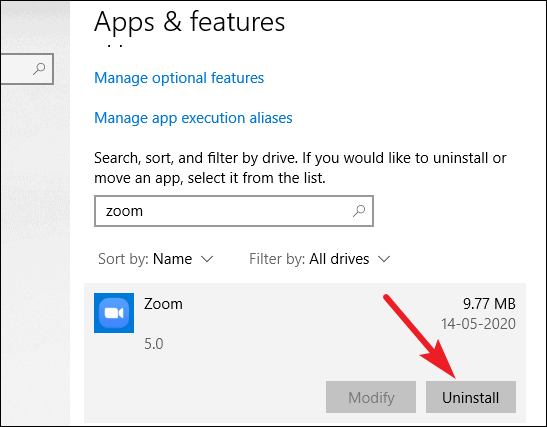Viewport: 547px width, 427px height.
Task: Click the Uninstall button for Zoom
Action: pos(471,397)
